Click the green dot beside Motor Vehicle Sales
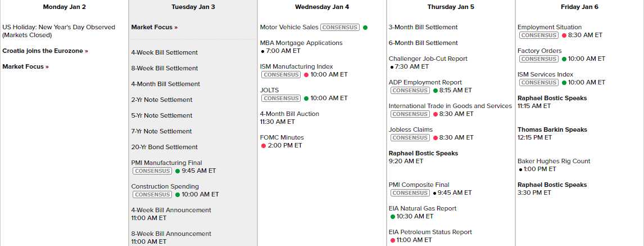 click(x=365, y=27)
